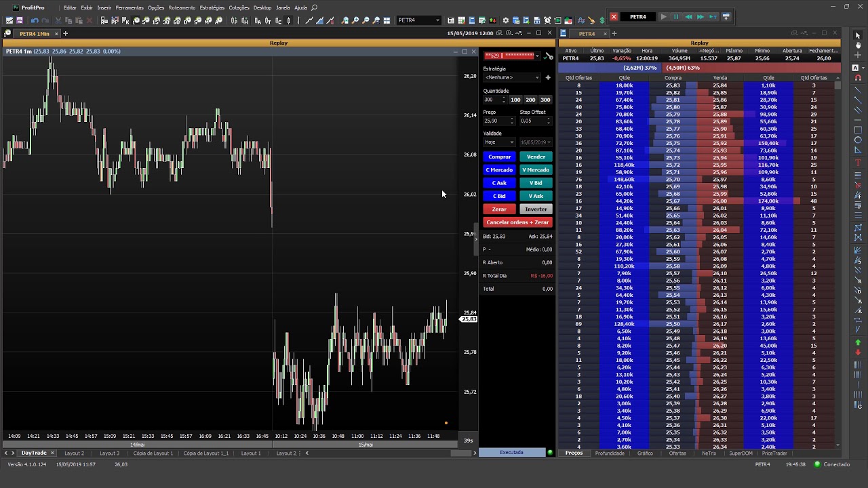868x488 pixels.
Task: Click the Windows search magnifier next to Ajuda
Action: [314, 7]
